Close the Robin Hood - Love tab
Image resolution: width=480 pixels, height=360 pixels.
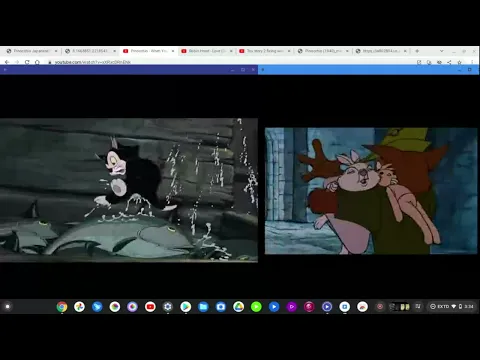[x=231, y=51]
